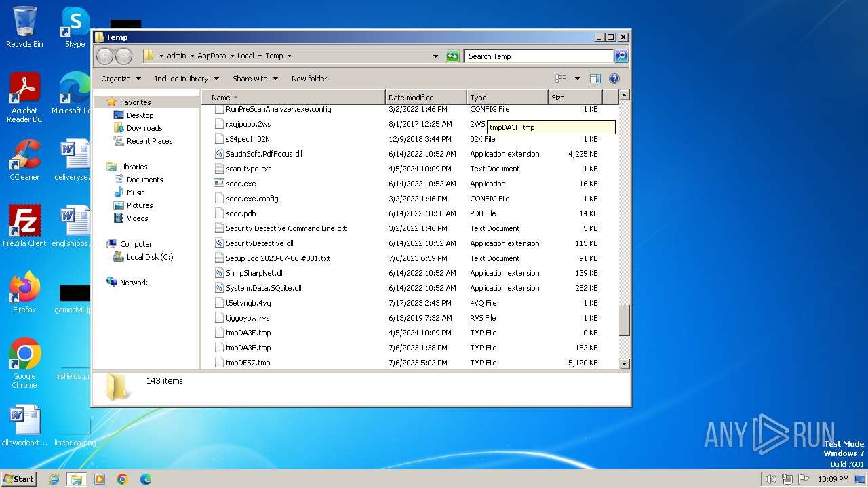
Task: Click the green Refresh button next to address bar
Action: point(452,56)
